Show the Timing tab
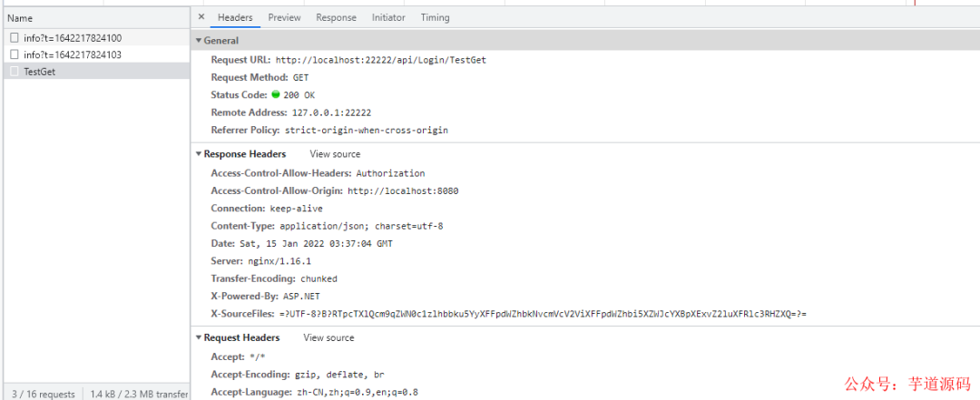Viewport: 980px width, 400px height. 435,17
